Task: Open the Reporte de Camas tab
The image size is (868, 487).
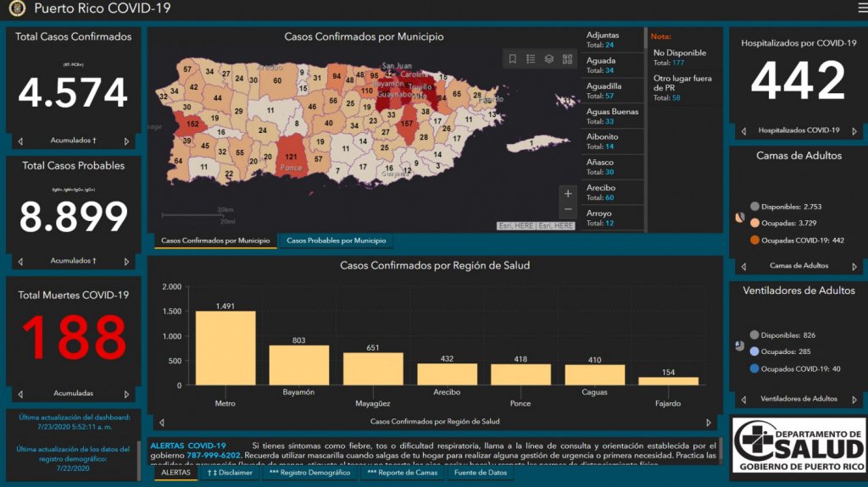Action: (x=401, y=473)
